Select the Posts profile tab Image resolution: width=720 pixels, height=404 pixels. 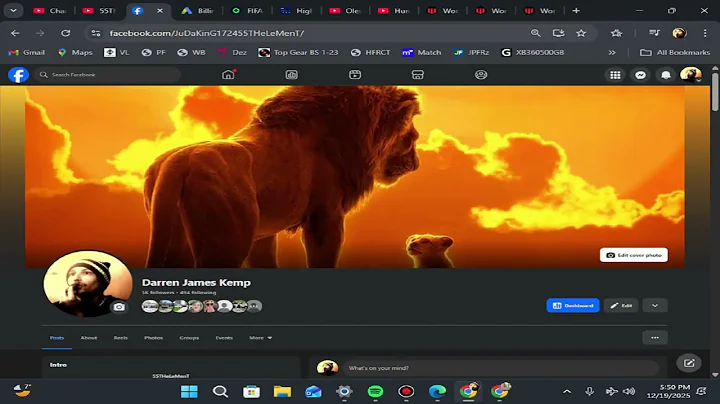click(x=57, y=337)
